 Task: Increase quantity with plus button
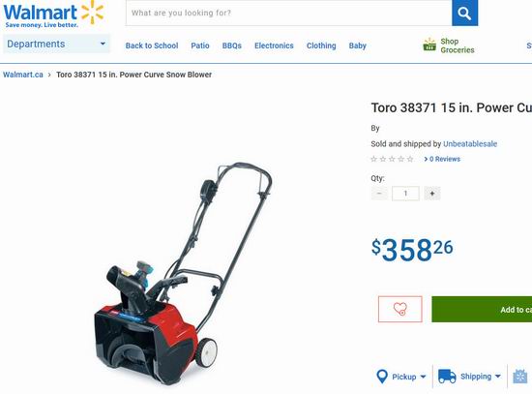click(x=432, y=194)
